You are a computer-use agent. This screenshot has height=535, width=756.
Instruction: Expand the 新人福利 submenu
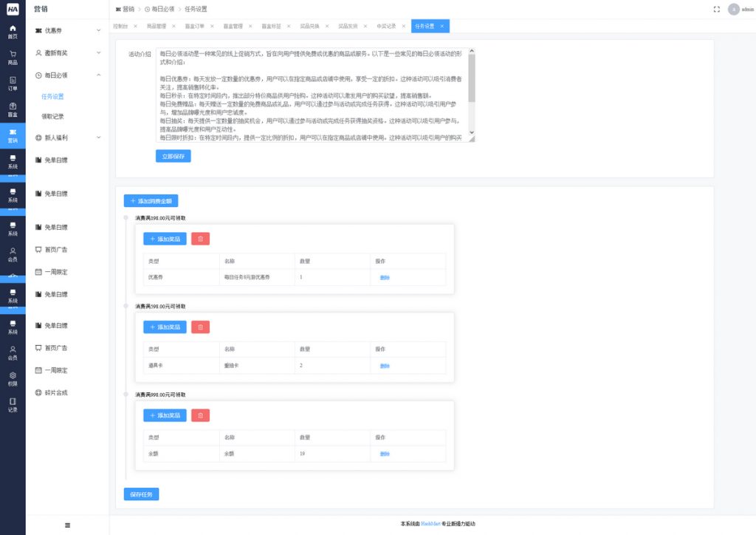(x=99, y=137)
